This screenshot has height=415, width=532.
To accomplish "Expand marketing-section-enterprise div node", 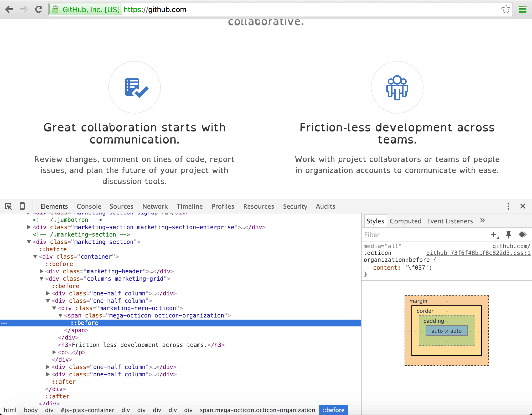I will pyautogui.click(x=29, y=227).
